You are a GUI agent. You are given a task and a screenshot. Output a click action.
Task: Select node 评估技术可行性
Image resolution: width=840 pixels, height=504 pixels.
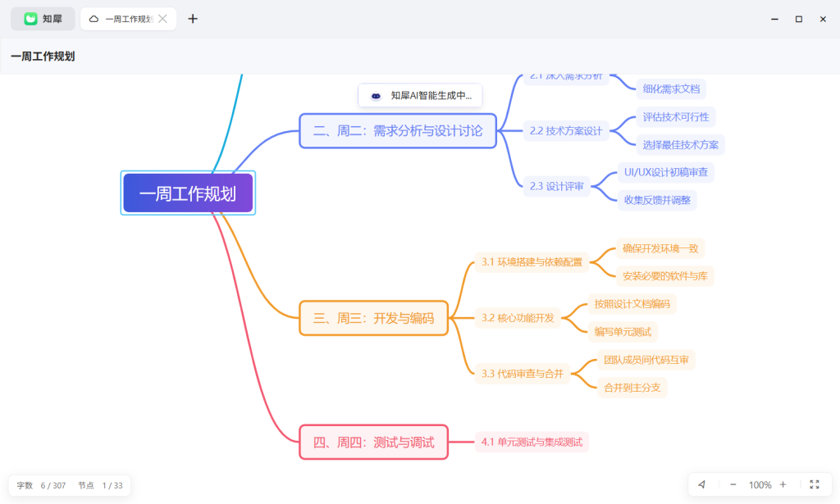coord(676,116)
